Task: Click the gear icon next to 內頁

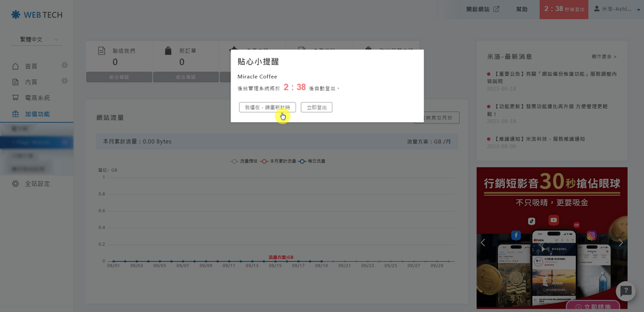Action: 64,82
